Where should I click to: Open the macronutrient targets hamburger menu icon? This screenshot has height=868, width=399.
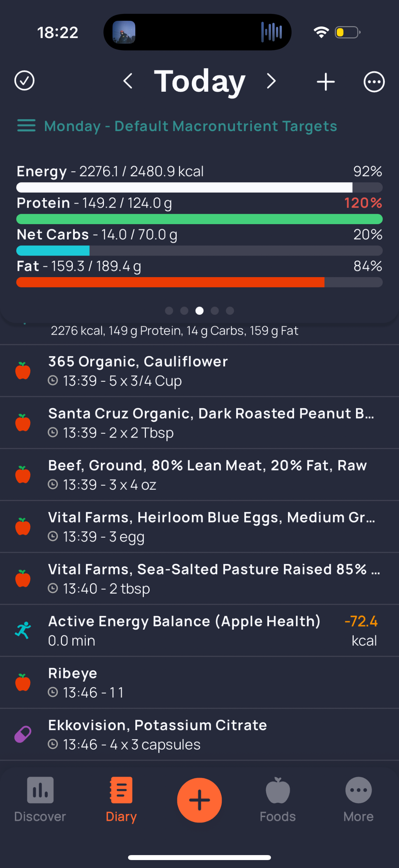(26, 126)
